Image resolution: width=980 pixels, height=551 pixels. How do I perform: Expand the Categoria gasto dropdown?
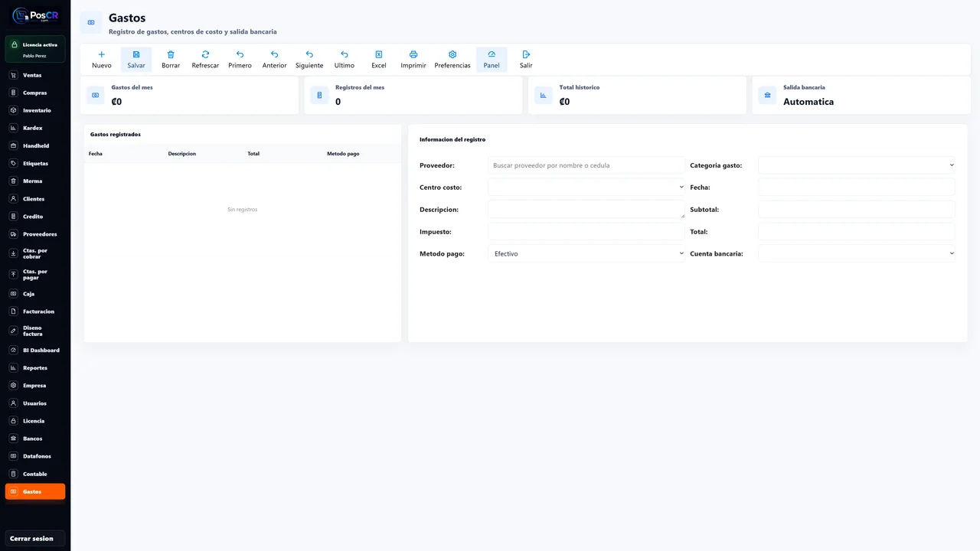(x=857, y=165)
